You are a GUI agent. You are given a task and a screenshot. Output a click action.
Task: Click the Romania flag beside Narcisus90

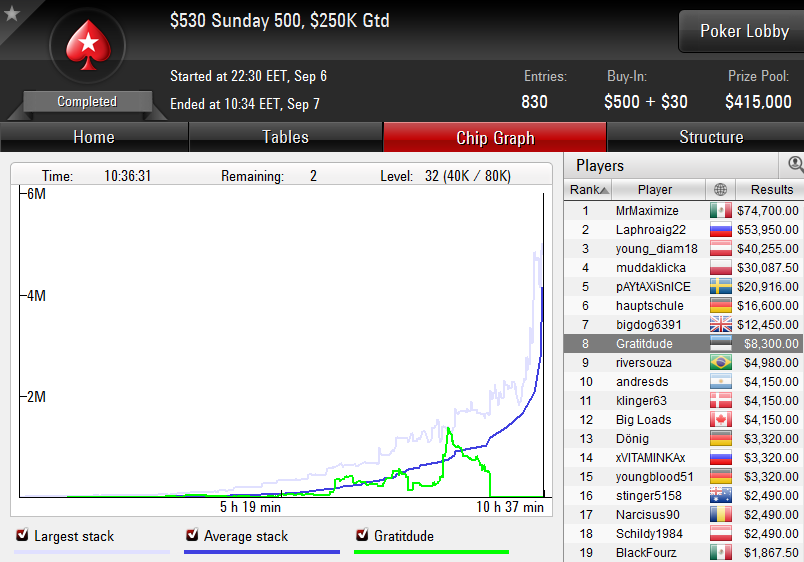tap(720, 514)
